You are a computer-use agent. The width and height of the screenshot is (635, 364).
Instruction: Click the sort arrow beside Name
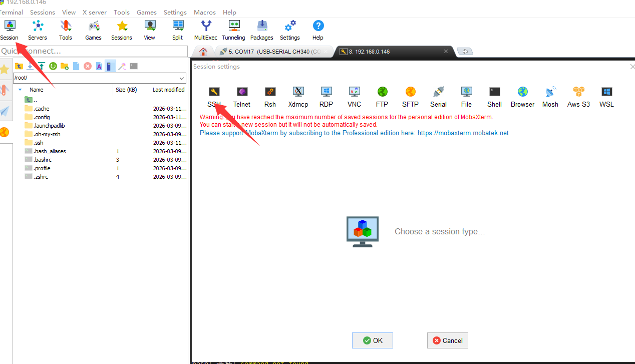[x=20, y=90]
